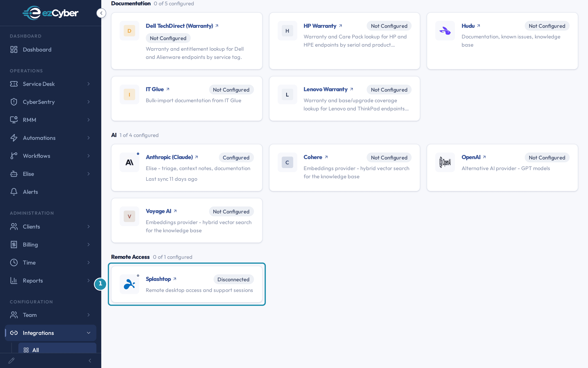Open the Reports menu item

51,281
